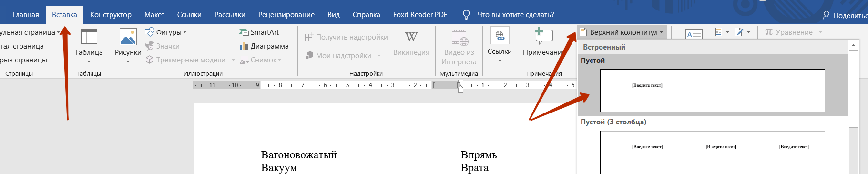
Task: Click Получить надстройки
Action: coord(347,37)
